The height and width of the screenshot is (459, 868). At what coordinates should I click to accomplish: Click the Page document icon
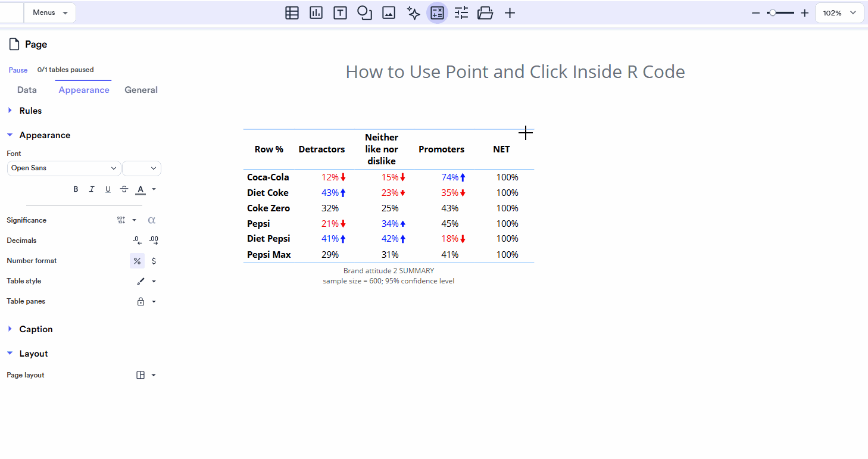click(14, 44)
